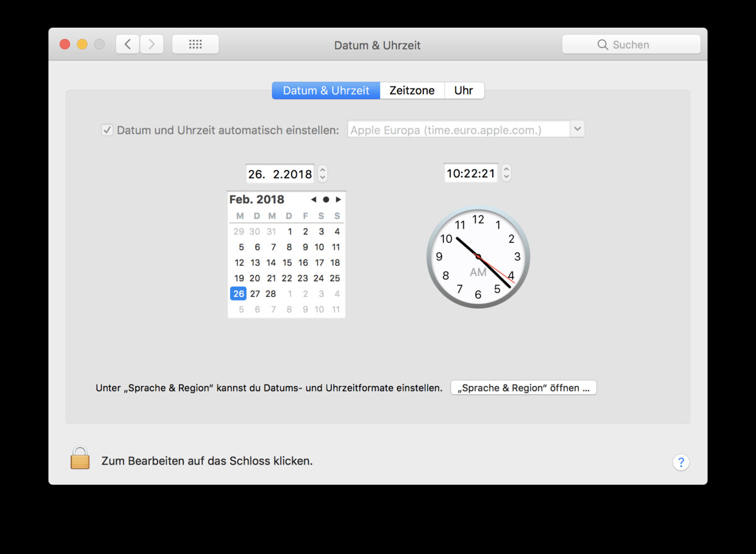Select the Datum & Uhrzeit tab
The image size is (756, 554).
[326, 90]
